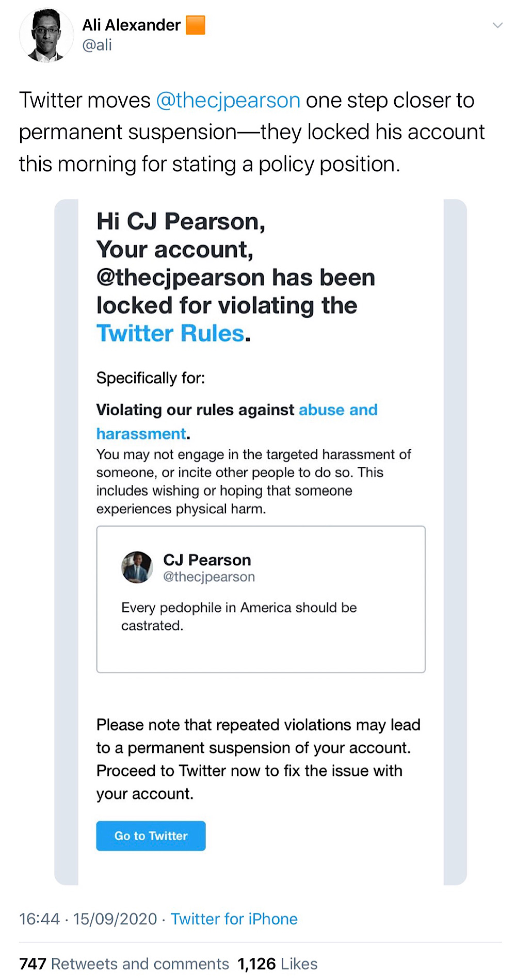Open the @ali handle
Image resolution: width=516 pixels, height=980 pixels.
point(97,45)
